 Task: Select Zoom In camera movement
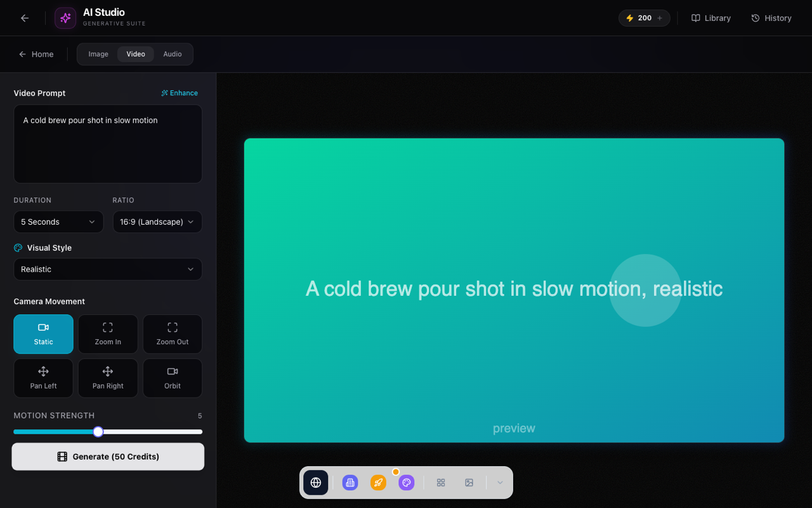pyautogui.click(x=108, y=334)
